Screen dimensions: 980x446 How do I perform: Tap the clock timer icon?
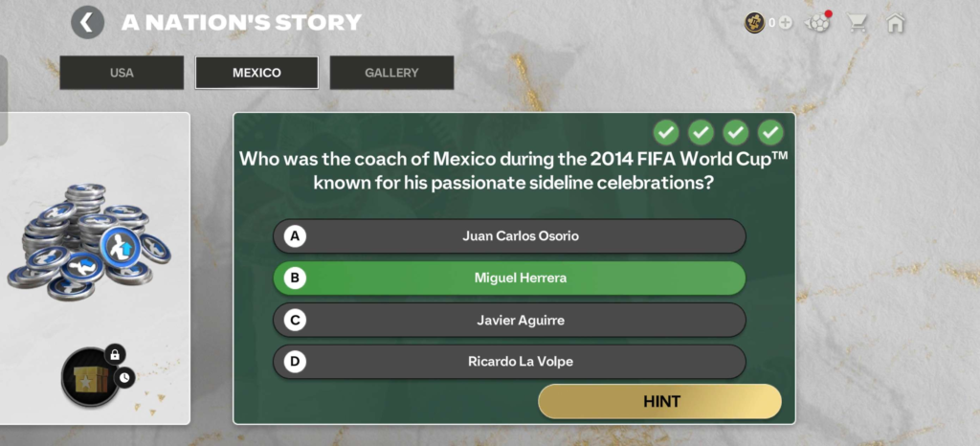point(125,378)
